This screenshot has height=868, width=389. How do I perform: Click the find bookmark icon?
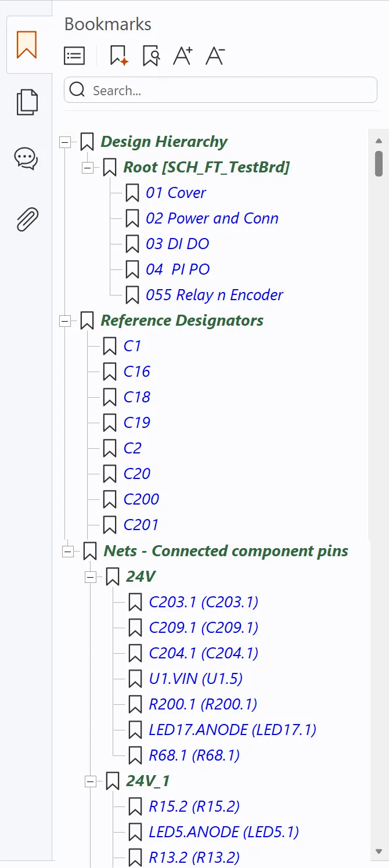(x=151, y=56)
